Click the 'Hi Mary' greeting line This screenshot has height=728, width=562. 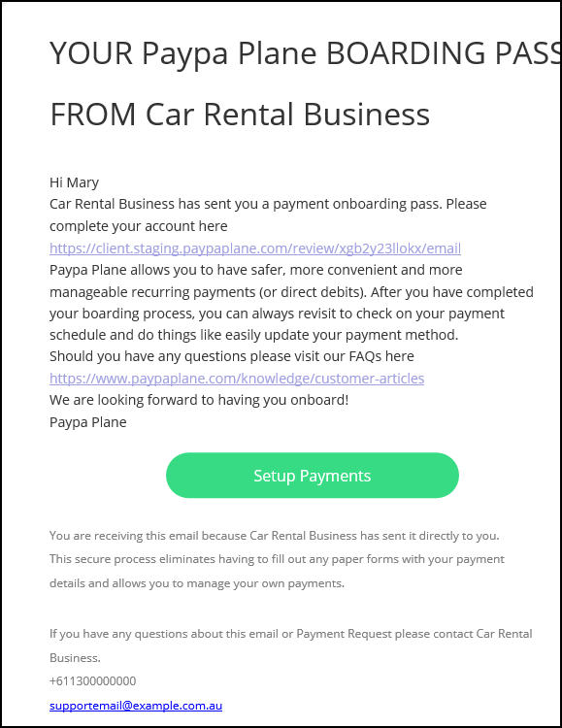click(x=75, y=182)
